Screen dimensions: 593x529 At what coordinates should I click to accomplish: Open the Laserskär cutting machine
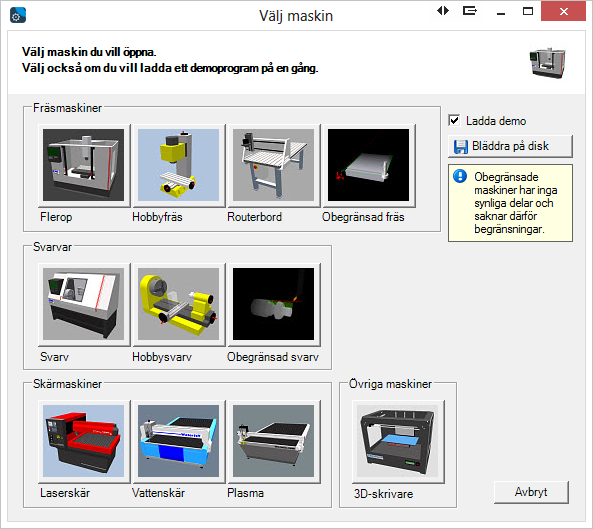pyautogui.click(x=84, y=441)
